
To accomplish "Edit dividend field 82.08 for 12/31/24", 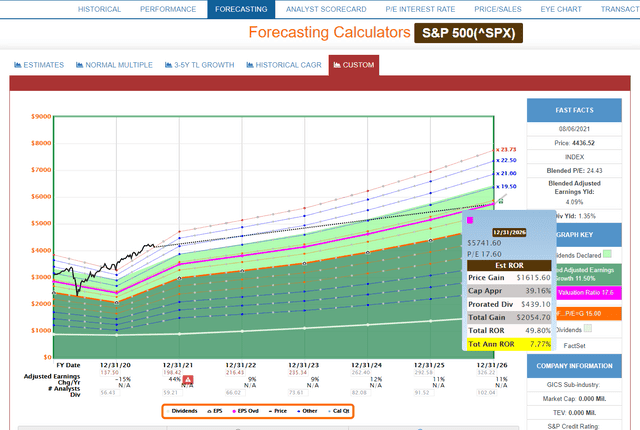I will [359, 392].
